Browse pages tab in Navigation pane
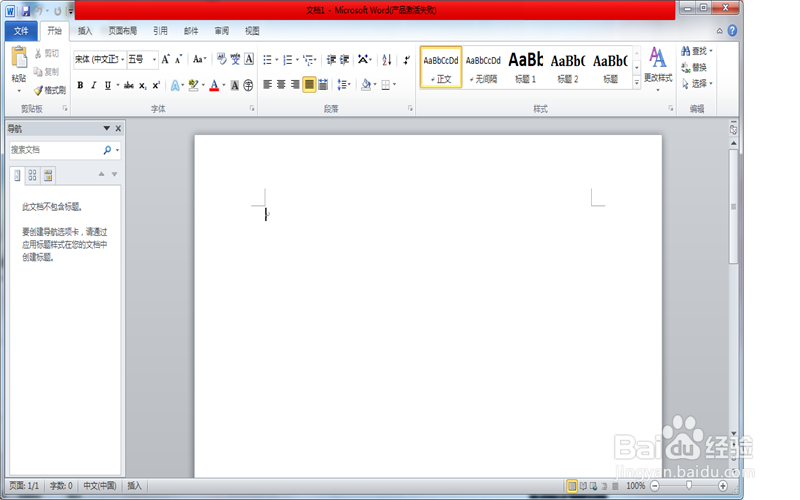 33,176
